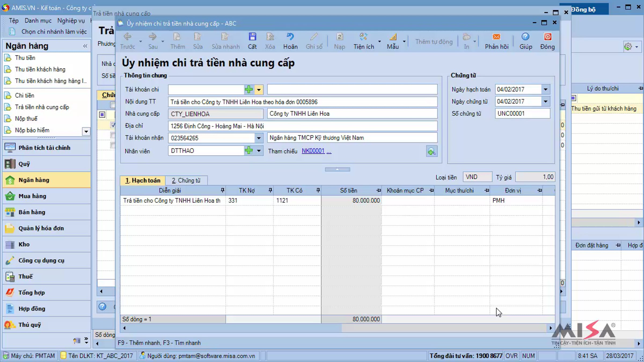This screenshot has width=644, height=362.
Task: Open the Nghiệp vụ menu
Action: (x=71, y=20)
